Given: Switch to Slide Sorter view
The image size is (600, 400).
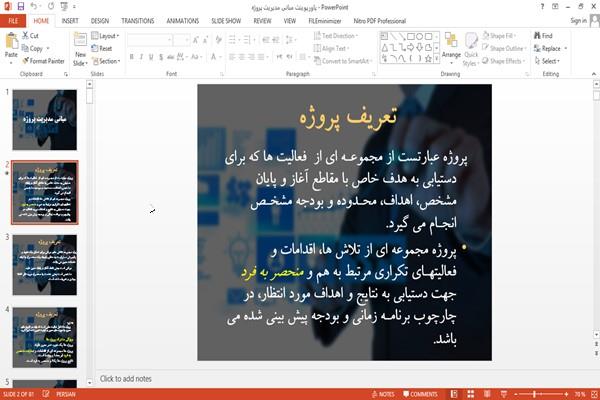Looking at the screenshot, I should (471, 394).
